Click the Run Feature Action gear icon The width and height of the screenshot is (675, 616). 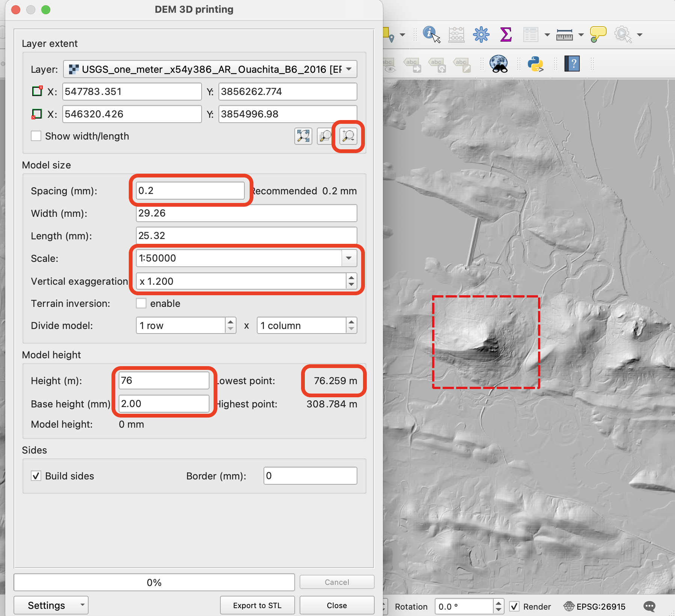coord(623,35)
